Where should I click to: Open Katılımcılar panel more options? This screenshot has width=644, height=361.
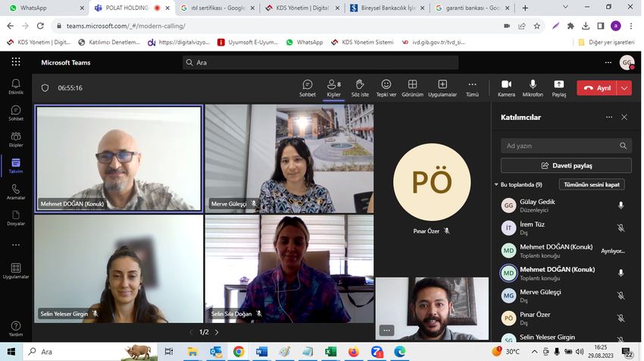tap(609, 118)
